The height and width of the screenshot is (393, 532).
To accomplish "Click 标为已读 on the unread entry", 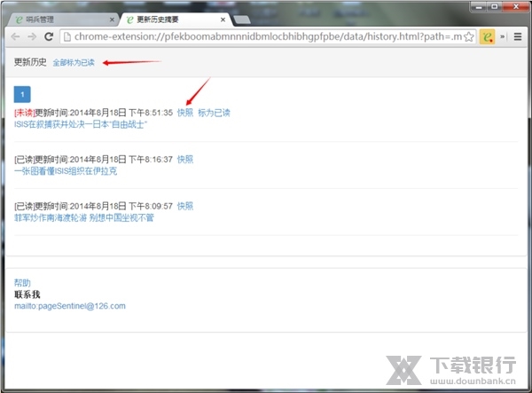I will coord(214,113).
